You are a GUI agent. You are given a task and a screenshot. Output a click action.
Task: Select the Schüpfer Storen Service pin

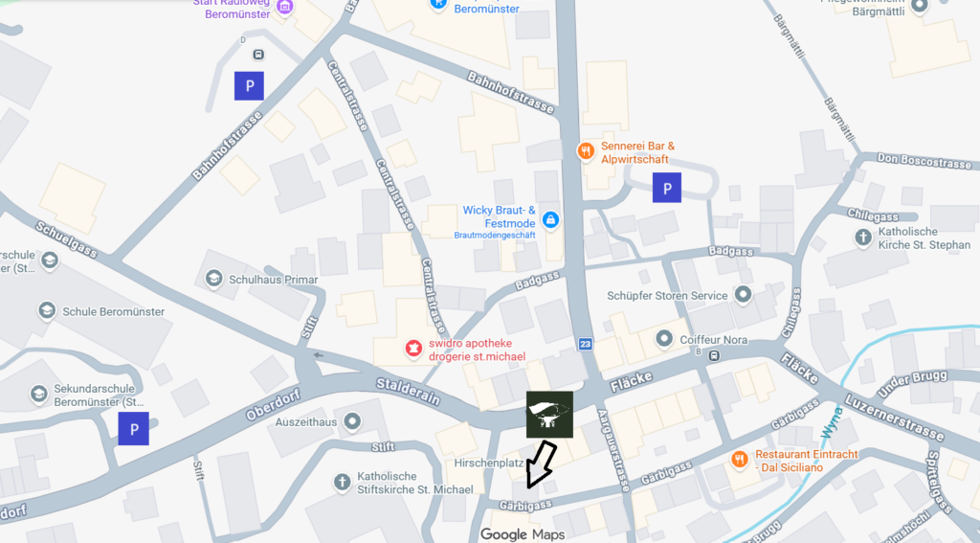click(x=743, y=294)
